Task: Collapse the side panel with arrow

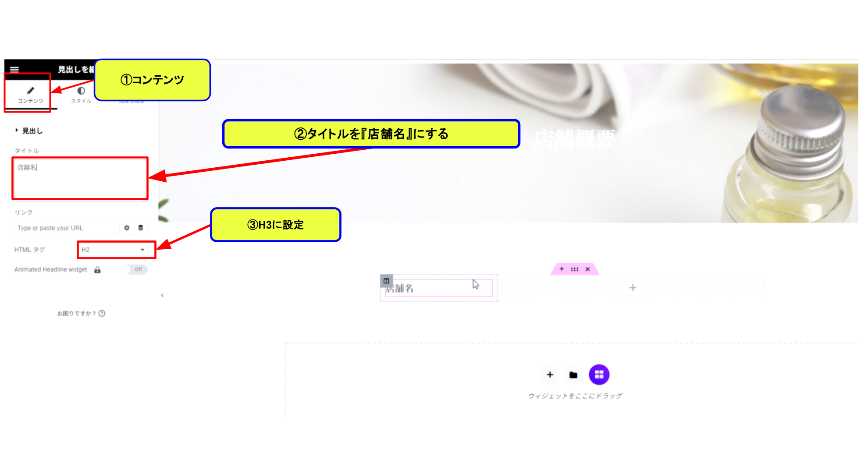Action: [x=162, y=295]
